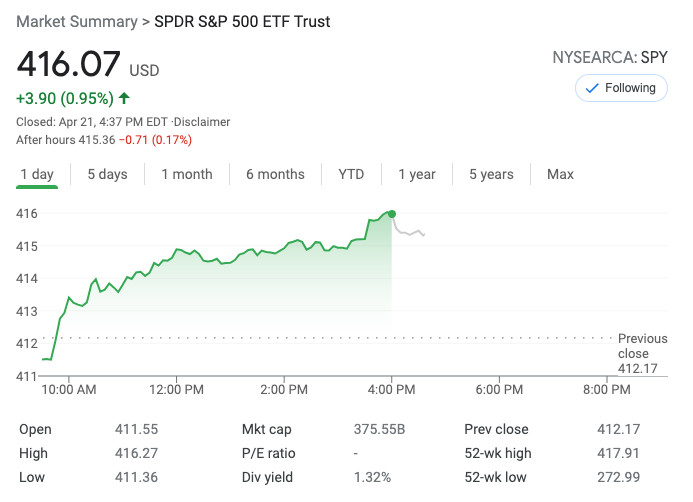
Task: Select the YTD range tab
Action: click(351, 174)
